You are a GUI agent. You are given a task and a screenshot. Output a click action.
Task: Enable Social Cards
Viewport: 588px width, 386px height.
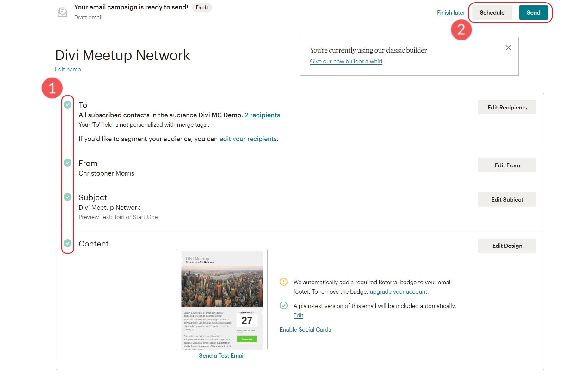pyautogui.click(x=305, y=329)
